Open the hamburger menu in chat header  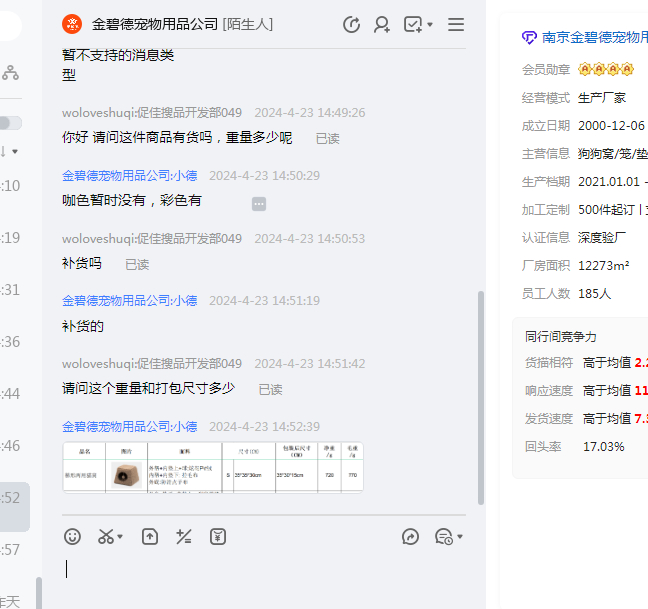pyautogui.click(x=456, y=24)
